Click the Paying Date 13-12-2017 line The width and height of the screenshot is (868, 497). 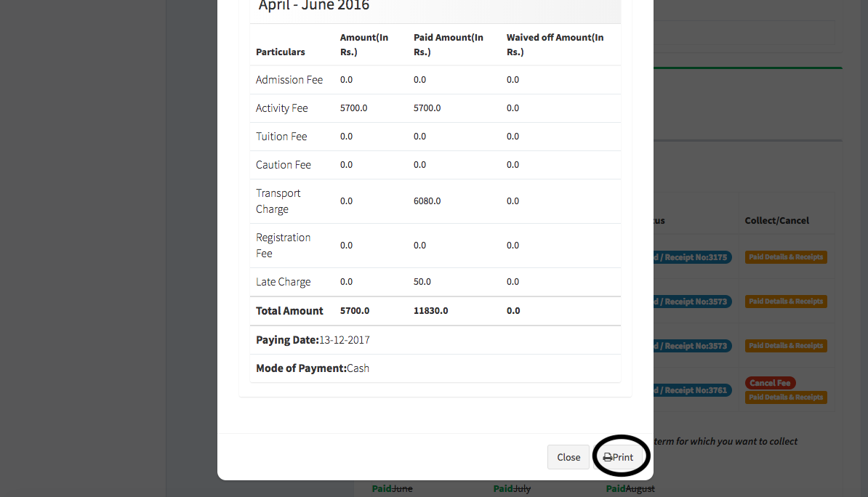(313, 340)
